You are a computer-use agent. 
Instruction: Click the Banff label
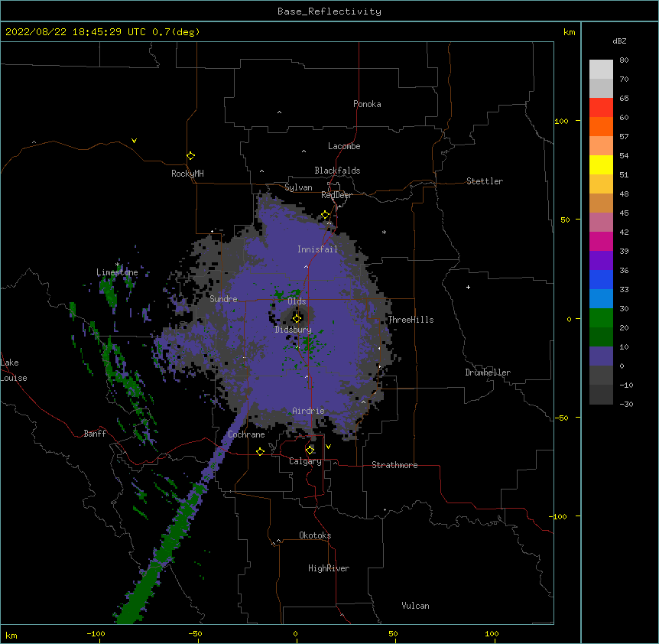[x=95, y=434]
